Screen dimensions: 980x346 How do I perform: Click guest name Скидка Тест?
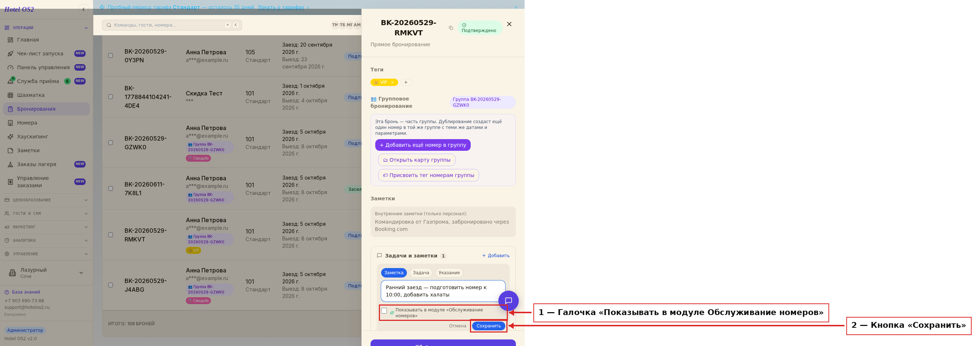pyautogui.click(x=204, y=94)
